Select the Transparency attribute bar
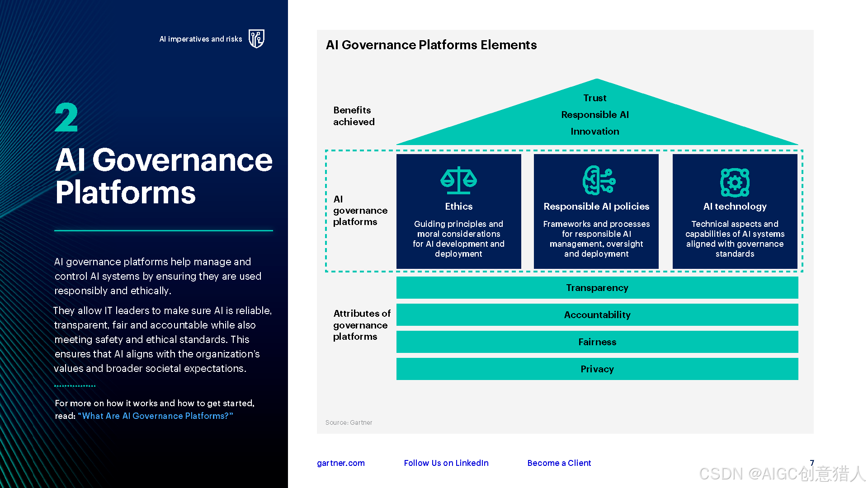 tap(597, 288)
